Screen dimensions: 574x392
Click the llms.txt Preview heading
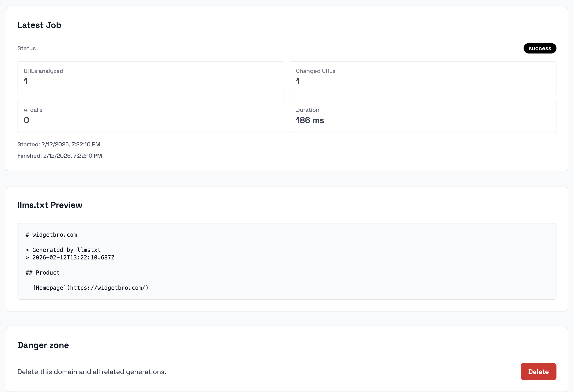[x=50, y=205]
